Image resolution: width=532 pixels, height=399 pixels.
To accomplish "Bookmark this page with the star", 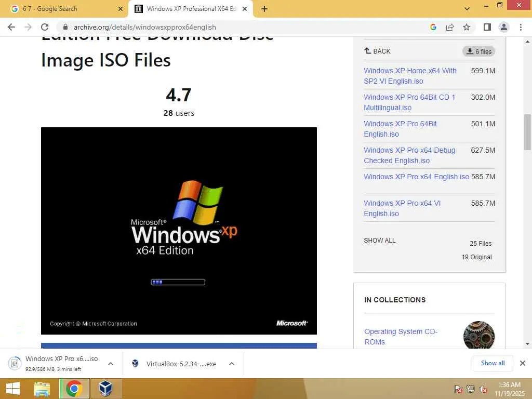I will (x=467, y=27).
